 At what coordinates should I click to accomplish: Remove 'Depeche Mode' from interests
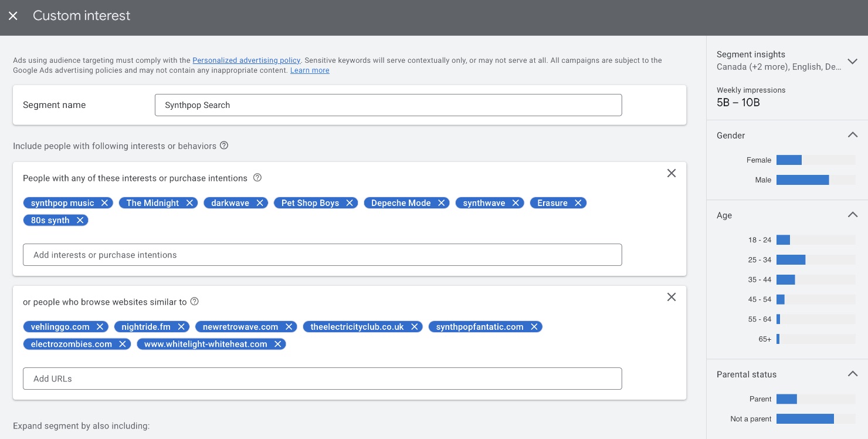[x=442, y=203]
